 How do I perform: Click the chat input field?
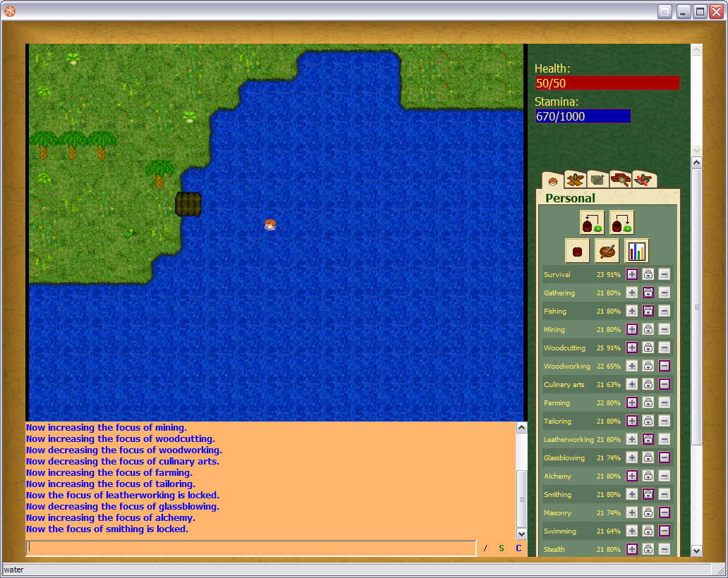(251, 548)
